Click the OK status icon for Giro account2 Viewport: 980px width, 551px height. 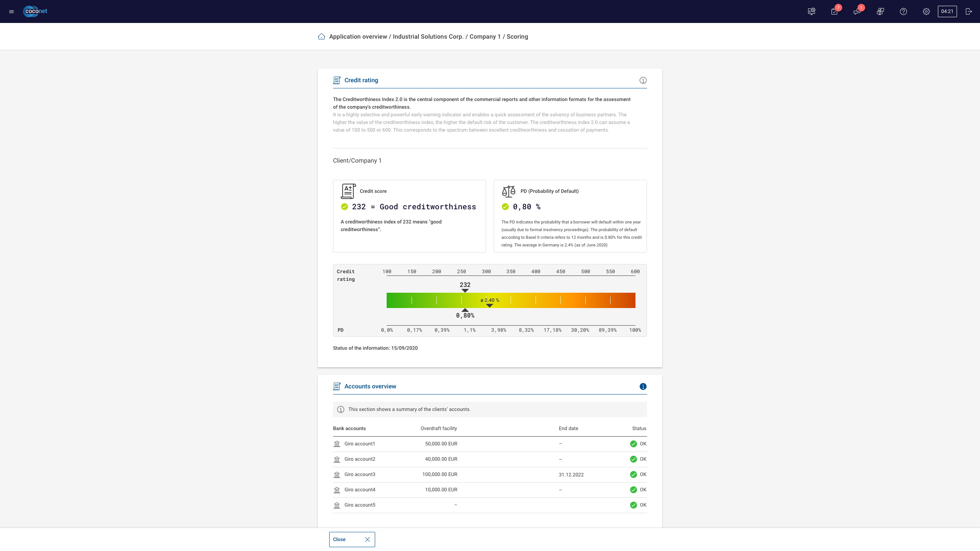(x=634, y=459)
